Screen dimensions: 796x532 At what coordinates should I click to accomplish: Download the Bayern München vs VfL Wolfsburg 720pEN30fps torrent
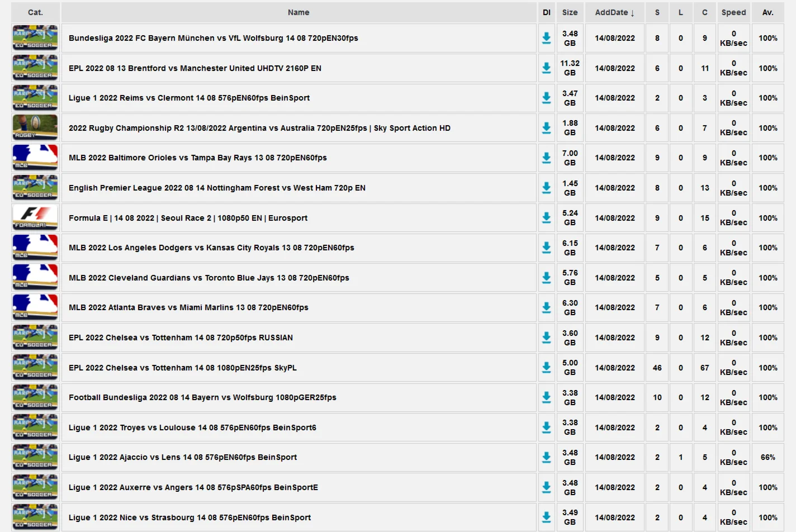(x=546, y=38)
